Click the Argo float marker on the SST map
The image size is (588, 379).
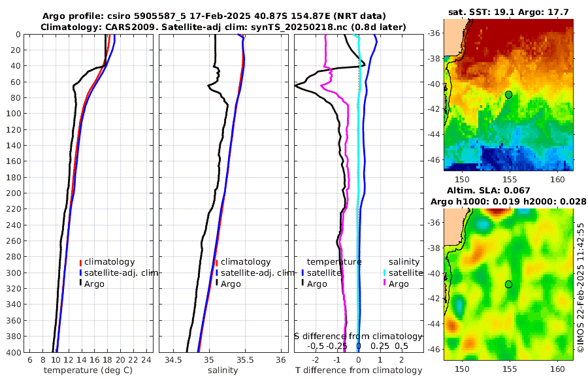point(508,95)
